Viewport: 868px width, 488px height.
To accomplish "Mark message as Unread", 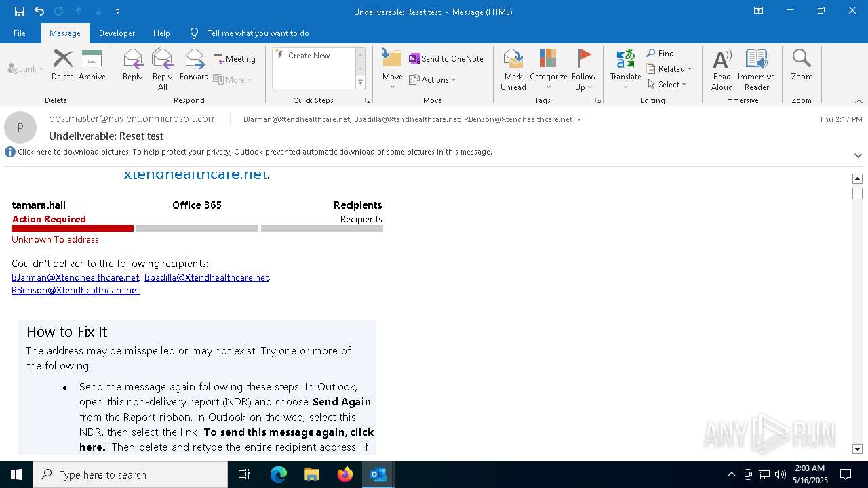I will (x=513, y=70).
